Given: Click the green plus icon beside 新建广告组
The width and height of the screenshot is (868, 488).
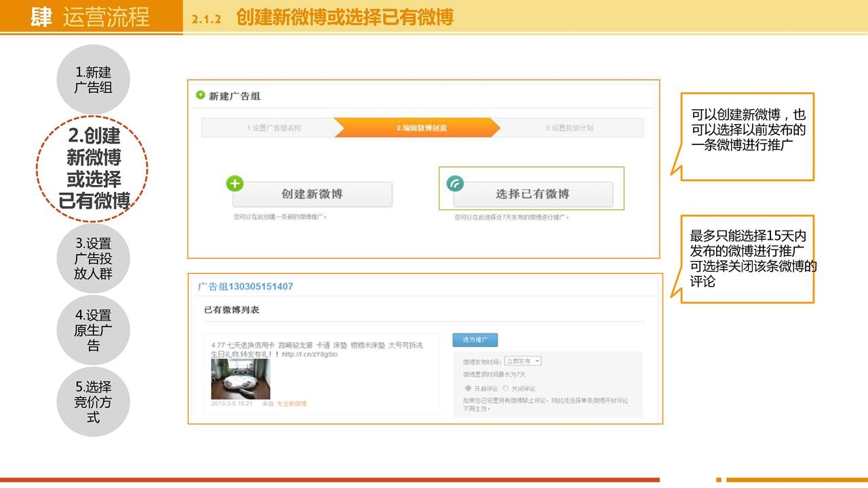Looking at the screenshot, I should pyautogui.click(x=200, y=96).
